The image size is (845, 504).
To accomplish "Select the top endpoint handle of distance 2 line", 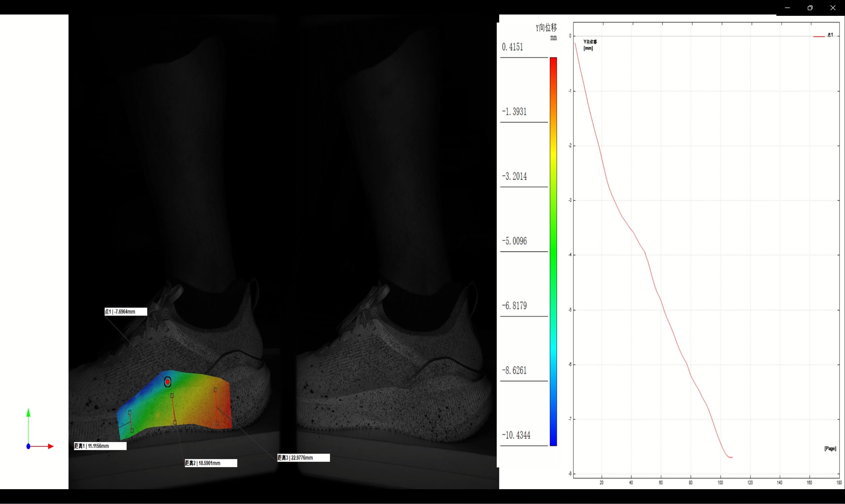I will [172, 395].
